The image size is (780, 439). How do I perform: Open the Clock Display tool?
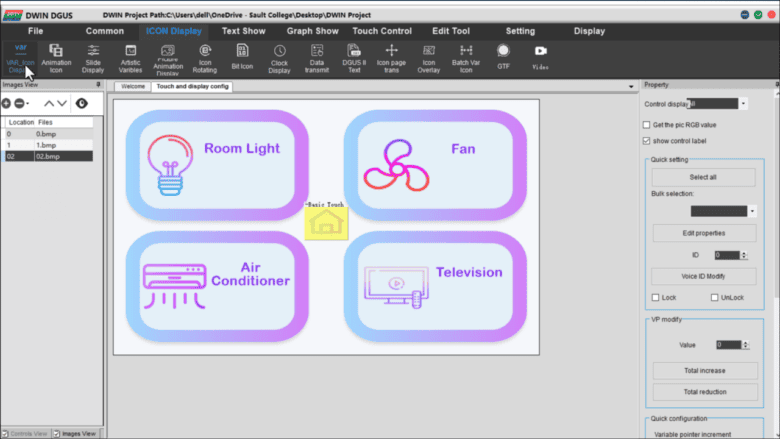(x=279, y=59)
